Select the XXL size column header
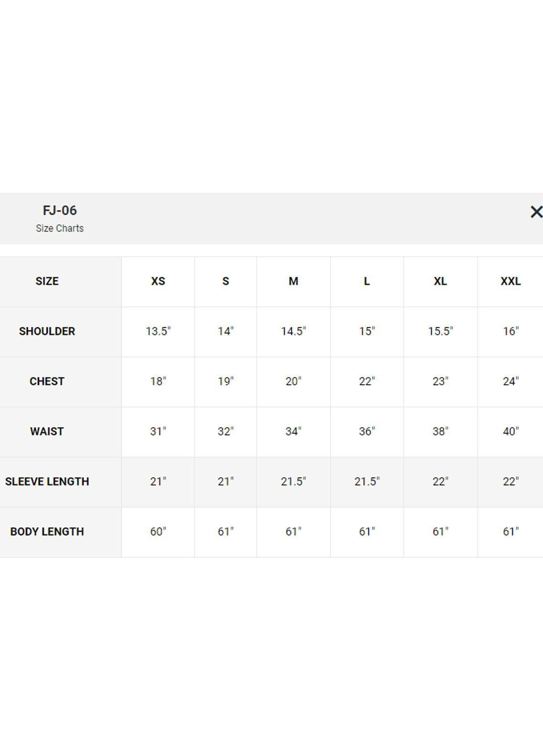The height and width of the screenshot is (756, 543). 510,282
